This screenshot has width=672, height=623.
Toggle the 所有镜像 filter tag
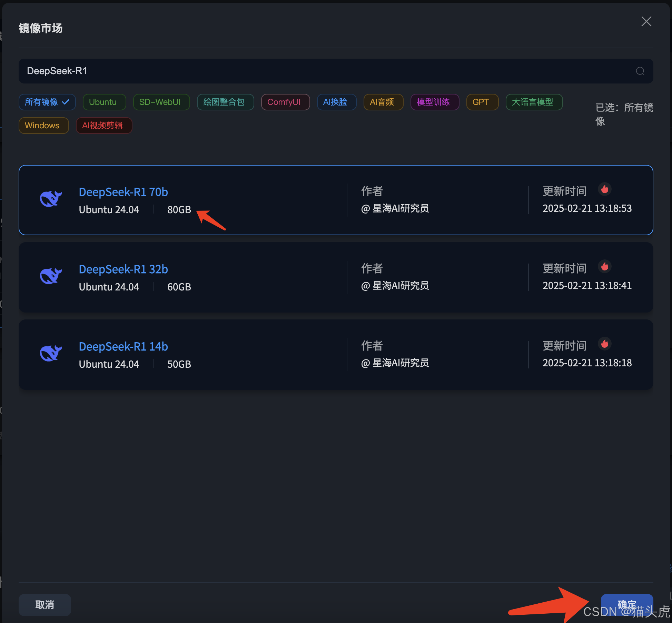47,102
